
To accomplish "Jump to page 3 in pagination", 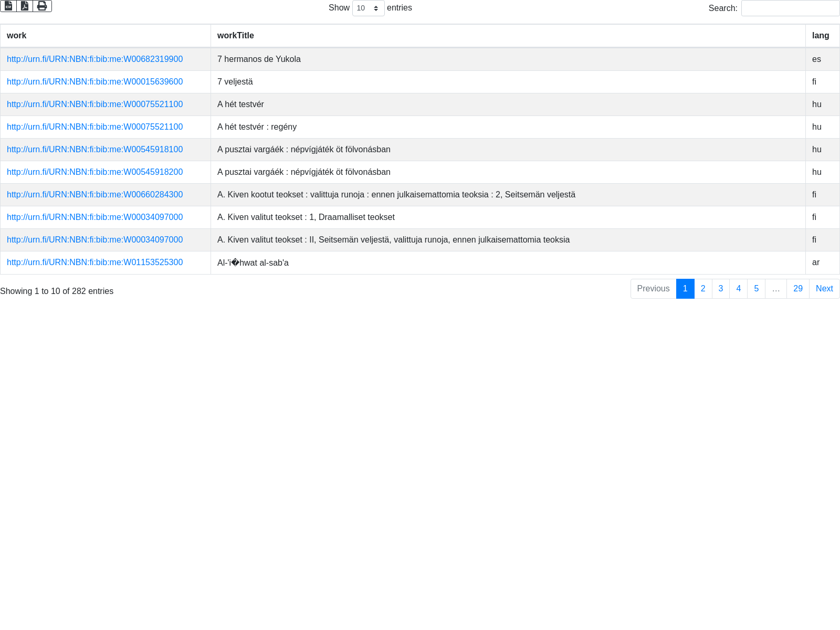I will coord(721,289).
